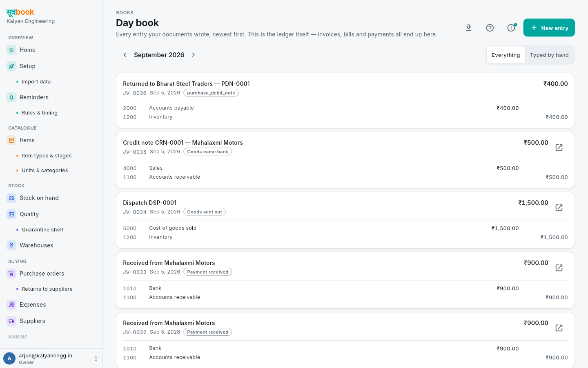Select Dispatch DSP-0001 title

pyautogui.click(x=150, y=203)
